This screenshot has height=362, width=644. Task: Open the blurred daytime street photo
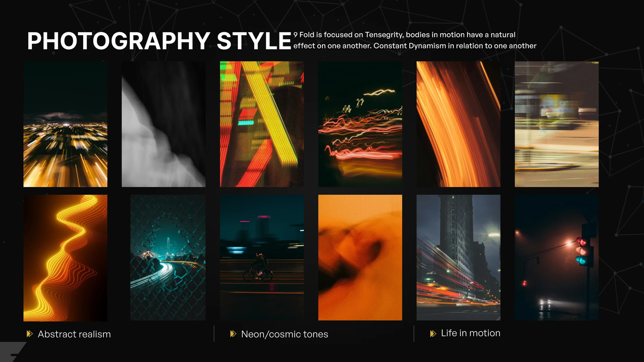556,124
